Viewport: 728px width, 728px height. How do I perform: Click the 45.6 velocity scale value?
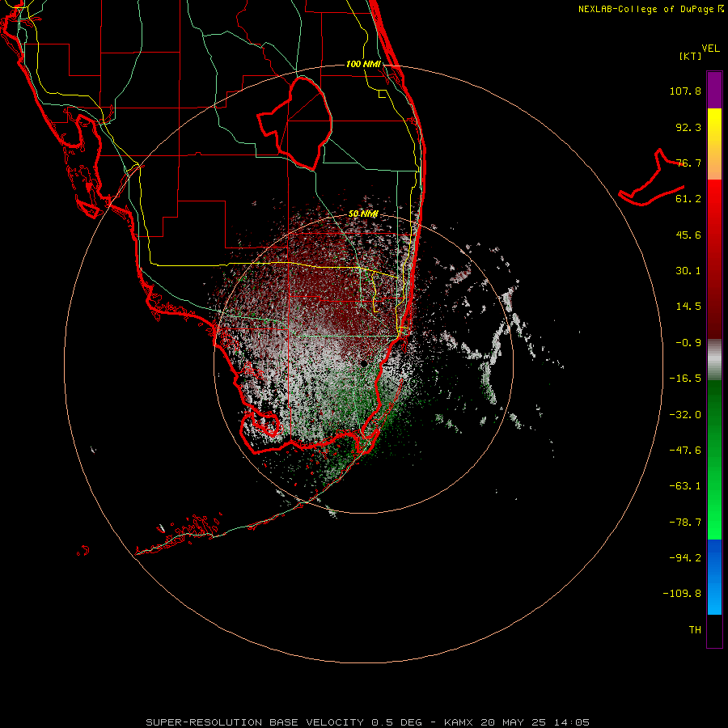point(688,235)
